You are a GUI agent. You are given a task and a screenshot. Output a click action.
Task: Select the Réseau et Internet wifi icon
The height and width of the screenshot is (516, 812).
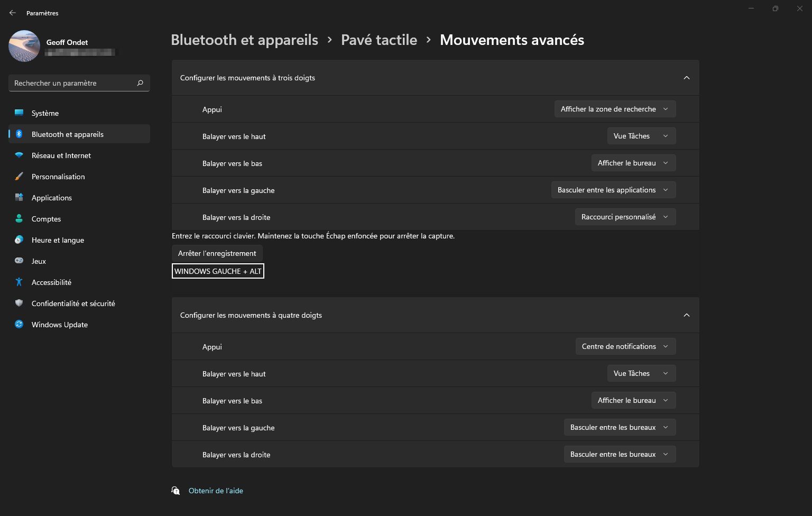(19, 155)
